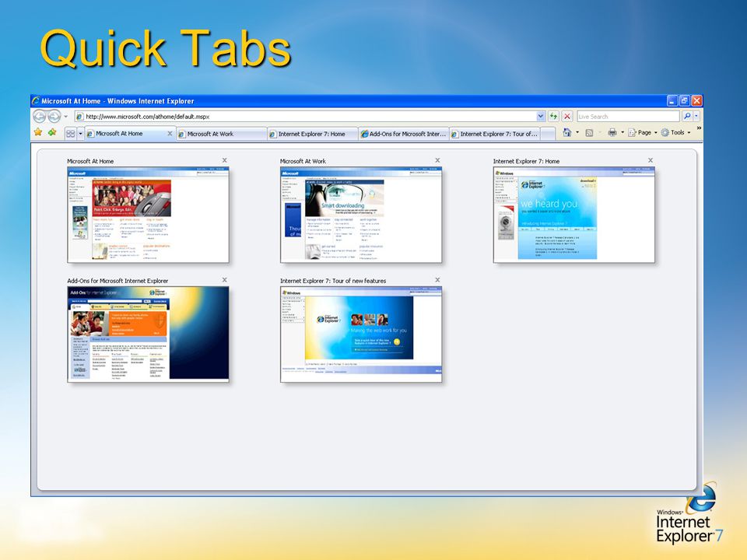This screenshot has width=747, height=560.
Task: Click 'Internet Explorer 7: Tour of new features' title
Action: coord(333,281)
